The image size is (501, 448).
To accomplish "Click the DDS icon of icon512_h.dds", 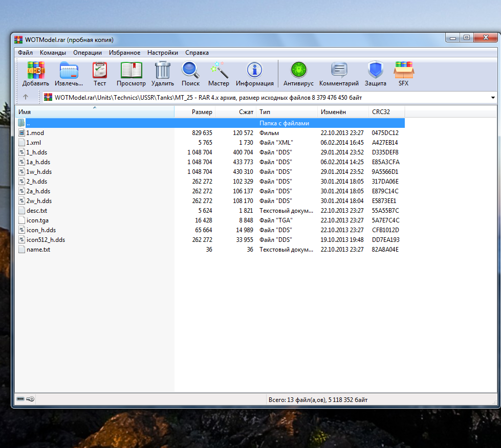I will click(21, 240).
